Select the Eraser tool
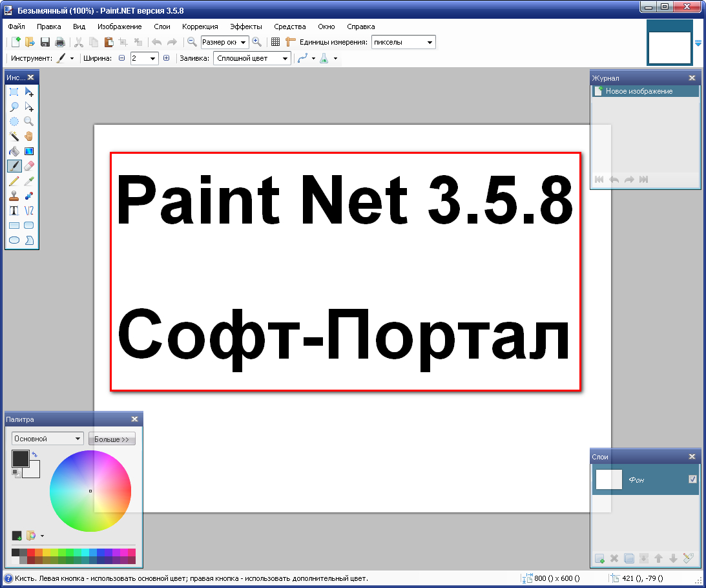Image resolution: width=706 pixels, height=588 pixels. pyautogui.click(x=29, y=166)
